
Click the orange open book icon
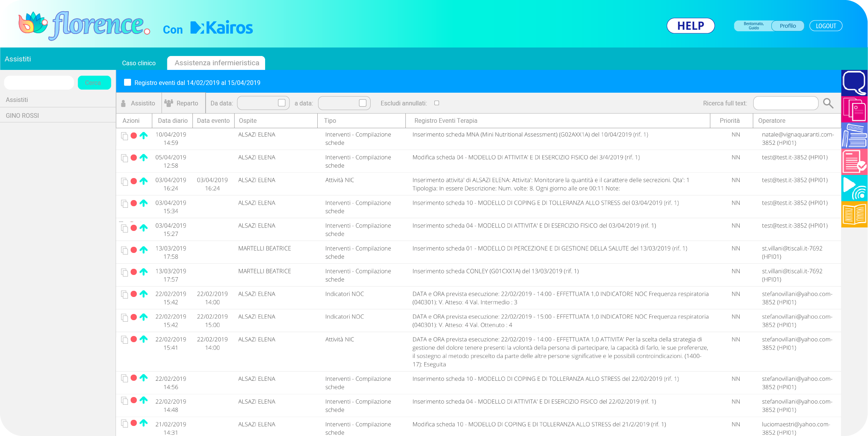tap(854, 214)
